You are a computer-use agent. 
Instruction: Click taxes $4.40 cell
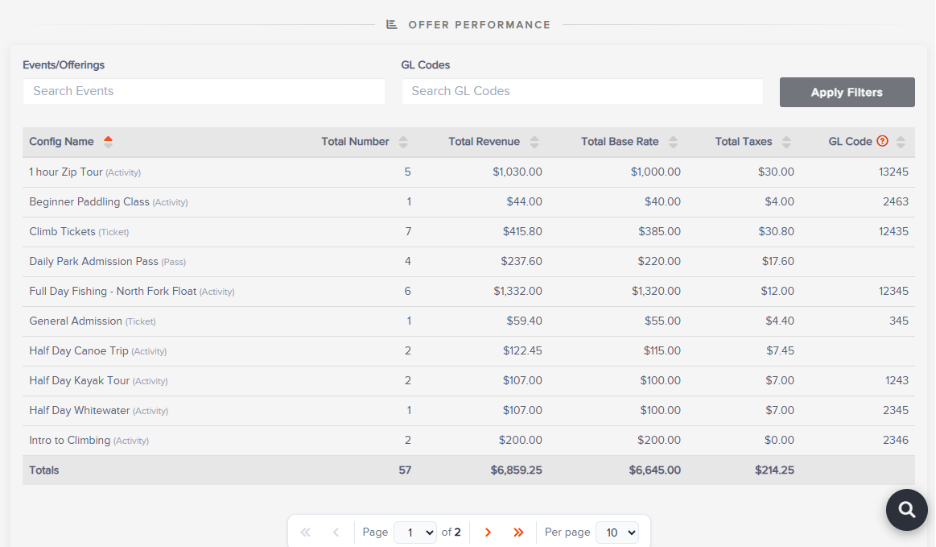[x=780, y=321]
